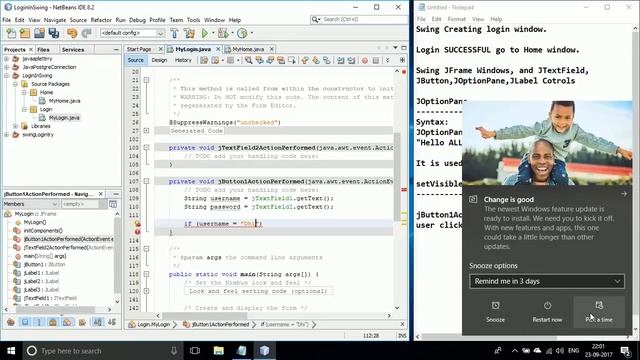
Task: Click the volume icon in system tray
Action: click(x=560, y=351)
